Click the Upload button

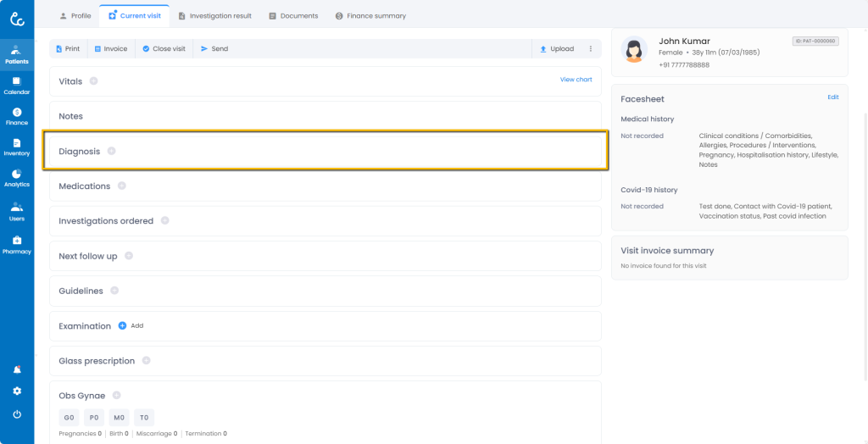(557, 49)
